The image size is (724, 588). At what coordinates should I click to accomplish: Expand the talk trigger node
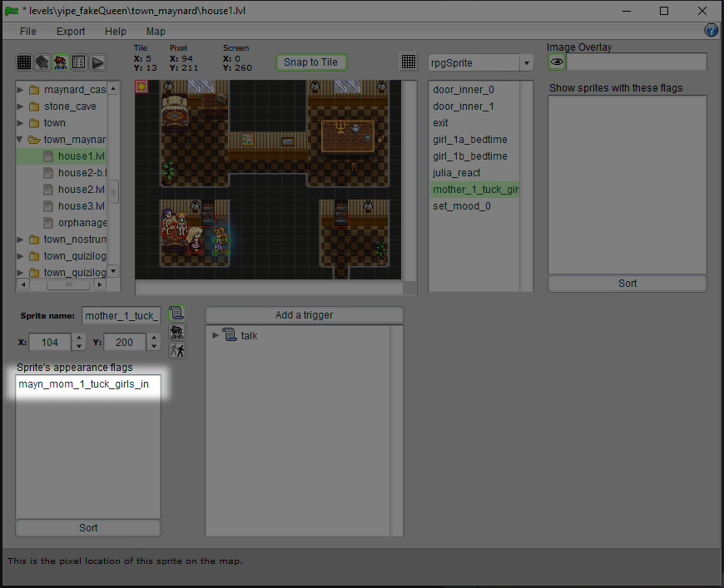click(216, 336)
